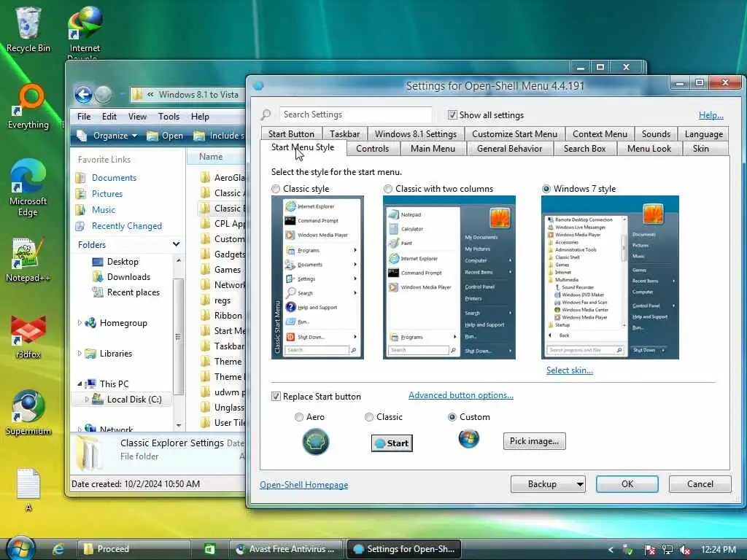Open the network tray icon

point(667,550)
